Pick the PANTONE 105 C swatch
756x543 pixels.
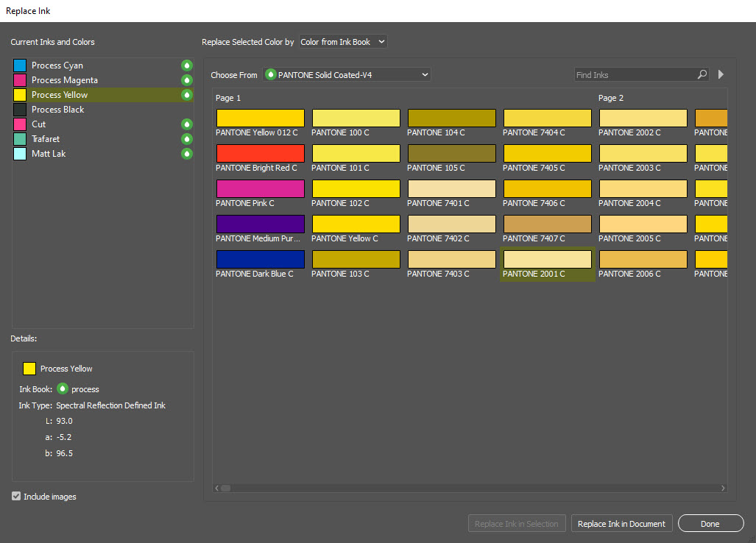click(452, 153)
